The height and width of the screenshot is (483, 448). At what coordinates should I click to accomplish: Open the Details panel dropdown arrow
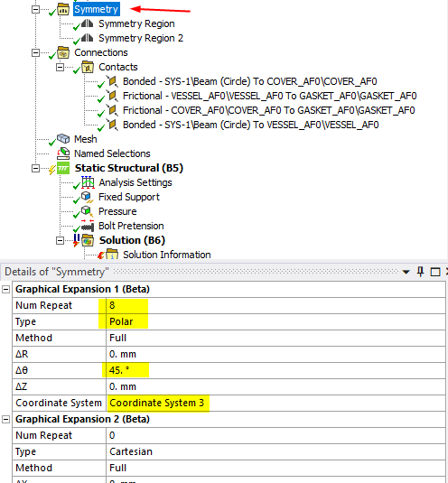[406, 272]
